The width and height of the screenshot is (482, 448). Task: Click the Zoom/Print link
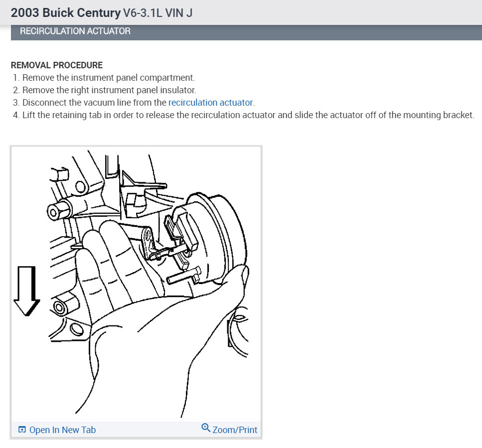[x=235, y=430]
